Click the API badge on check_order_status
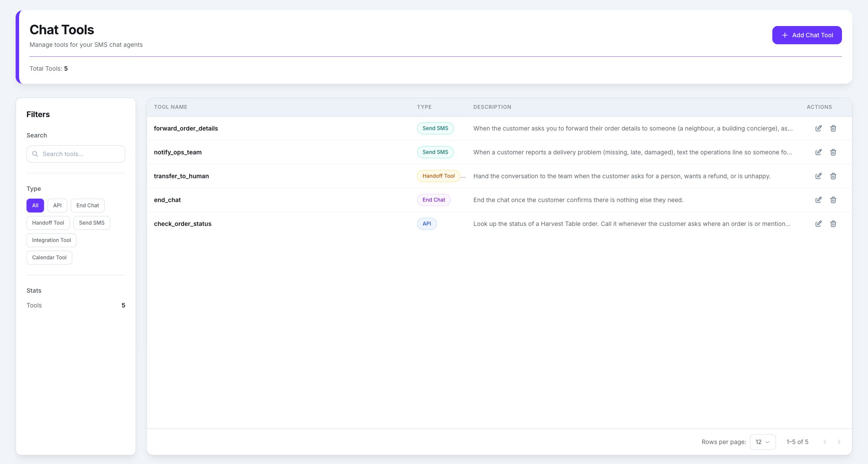 pyautogui.click(x=427, y=224)
